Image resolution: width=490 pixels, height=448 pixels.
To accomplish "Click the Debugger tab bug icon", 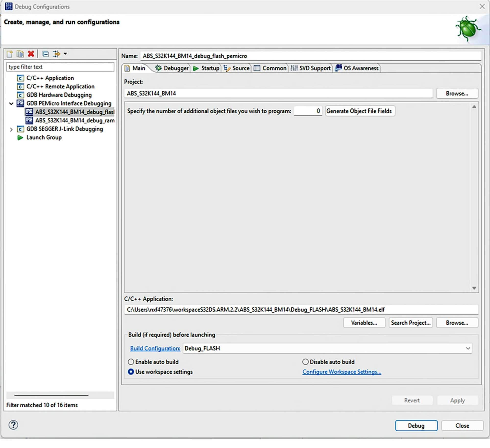I will [158, 68].
